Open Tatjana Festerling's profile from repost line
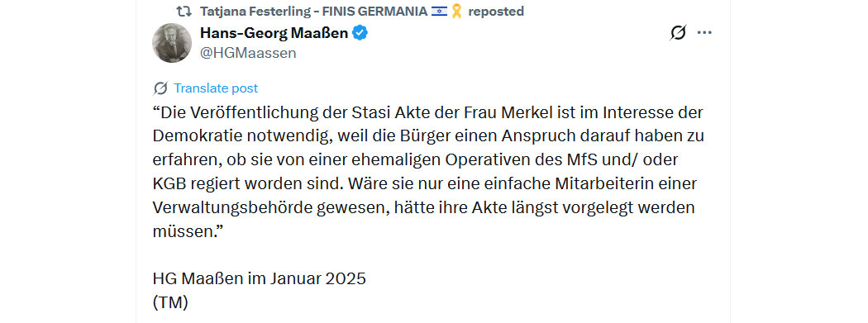 (313, 11)
